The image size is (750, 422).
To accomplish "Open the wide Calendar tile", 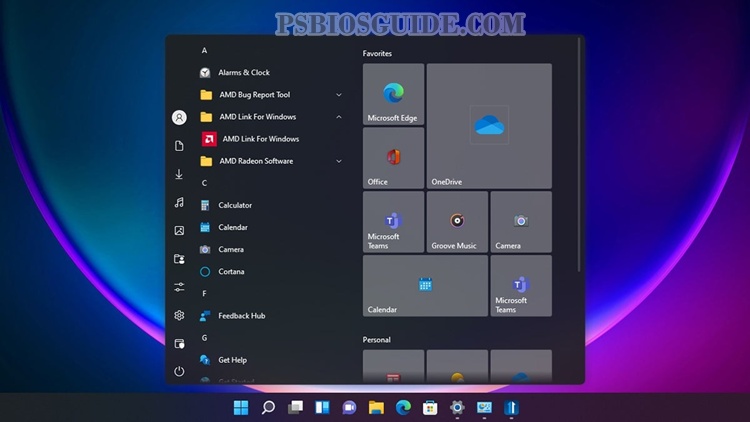I will point(425,286).
